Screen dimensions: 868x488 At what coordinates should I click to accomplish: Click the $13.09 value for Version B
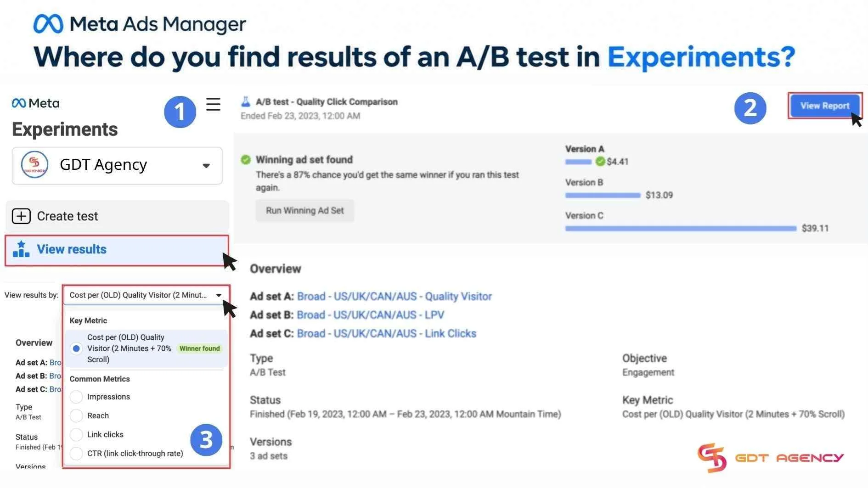(659, 195)
